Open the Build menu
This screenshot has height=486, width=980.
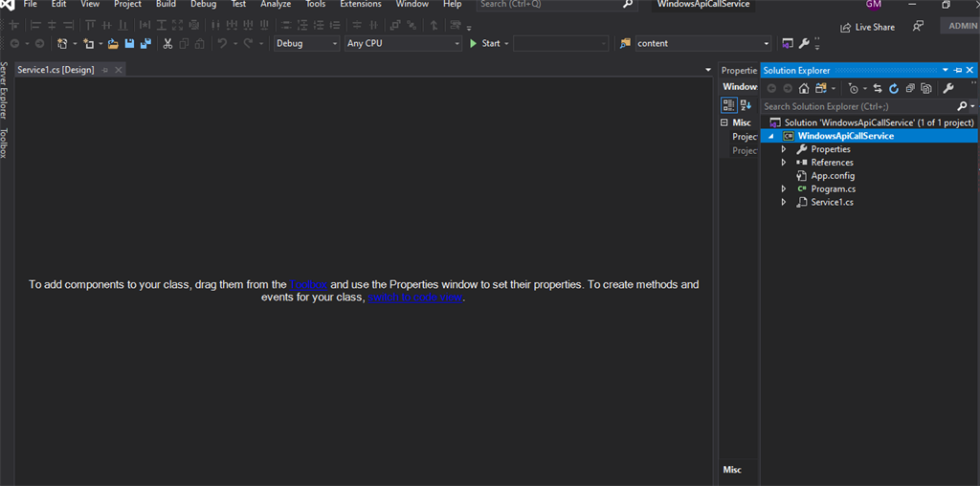point(166,5)
